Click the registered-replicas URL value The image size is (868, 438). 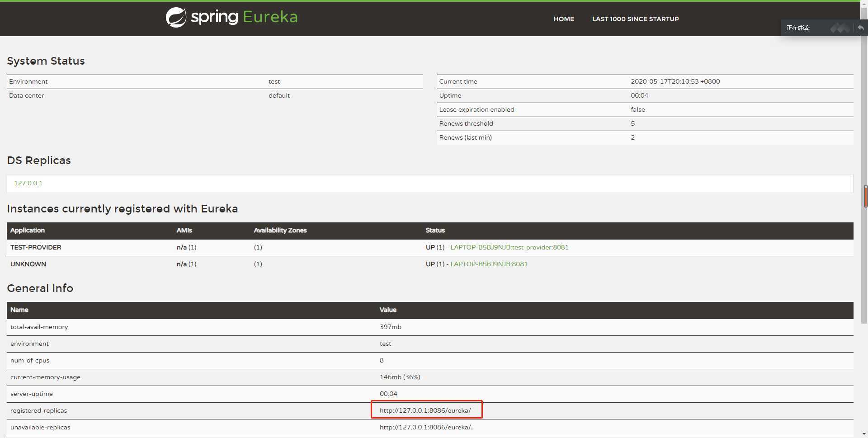click(x=425, y=410)
